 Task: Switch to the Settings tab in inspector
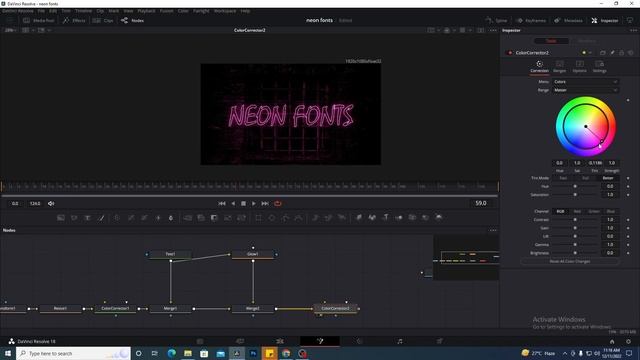pyautogui.click(x=599, y=67)
